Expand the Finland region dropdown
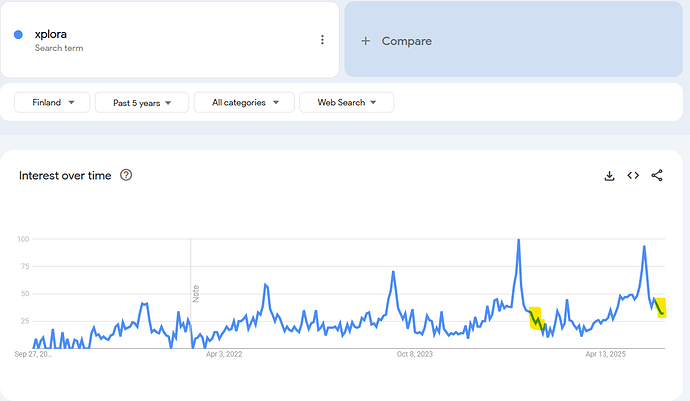690x401 pixels. (x=52, y=102)
